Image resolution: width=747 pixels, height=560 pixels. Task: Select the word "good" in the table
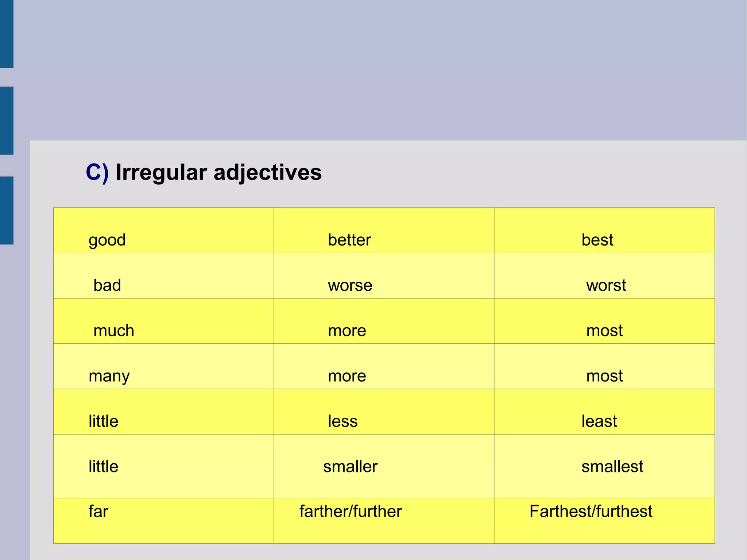(107, 240)
